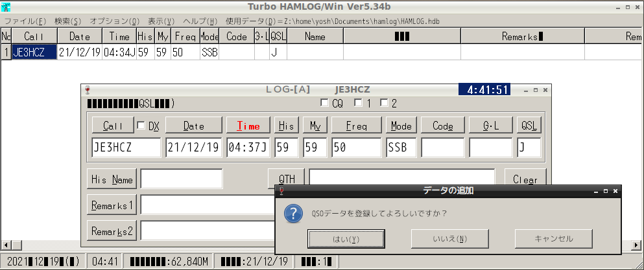The width and height of the screenshot is (644, 270).
Task: Click the Date column header in main table
Action: coord(80,36)
